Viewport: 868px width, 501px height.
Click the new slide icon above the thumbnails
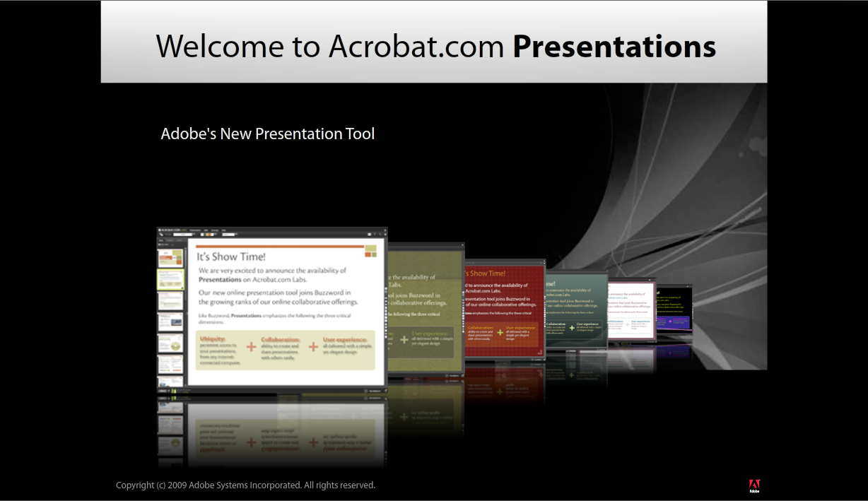160,244
